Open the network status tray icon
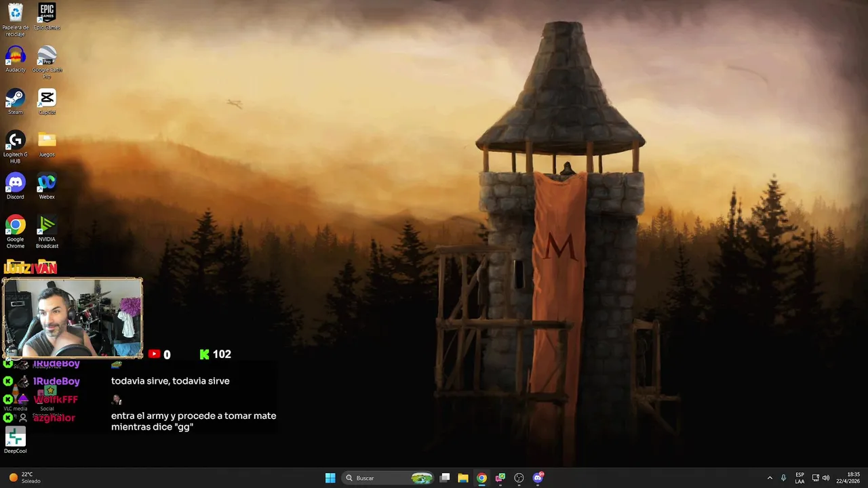 815,478
